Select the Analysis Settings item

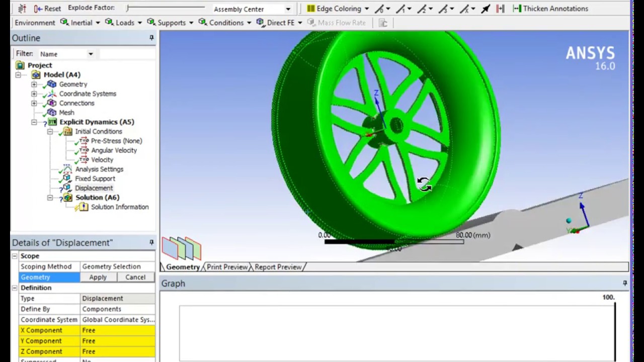(x=99, y=169)
